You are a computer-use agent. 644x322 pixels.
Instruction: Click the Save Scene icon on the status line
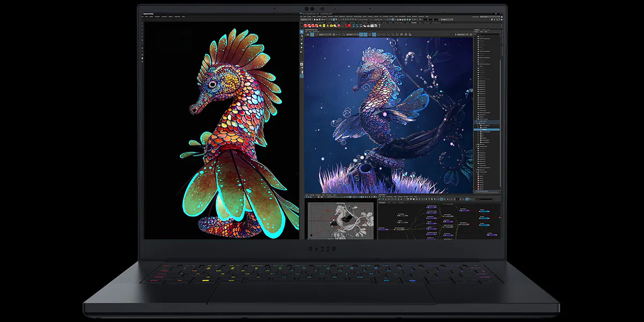coord(319,20)
